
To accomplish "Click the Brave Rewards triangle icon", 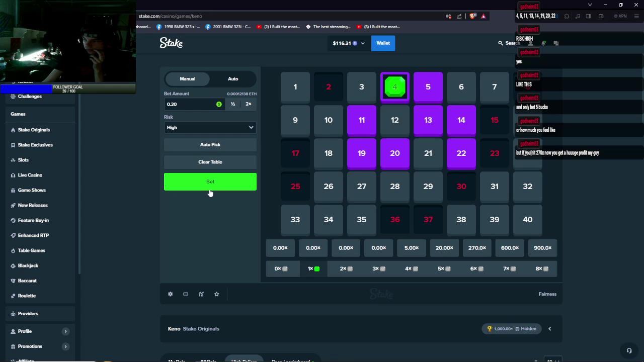I will [x=484, y=16].
